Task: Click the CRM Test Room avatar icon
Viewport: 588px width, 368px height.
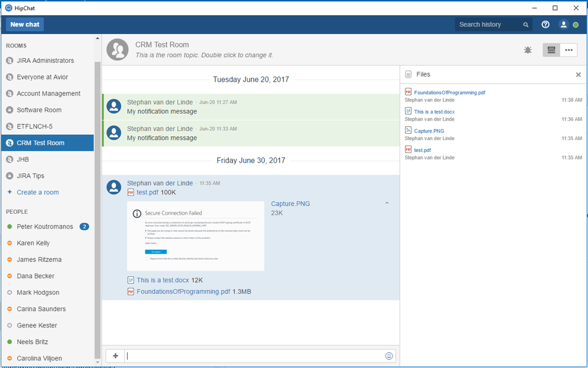Action: [x=117, y=49]
